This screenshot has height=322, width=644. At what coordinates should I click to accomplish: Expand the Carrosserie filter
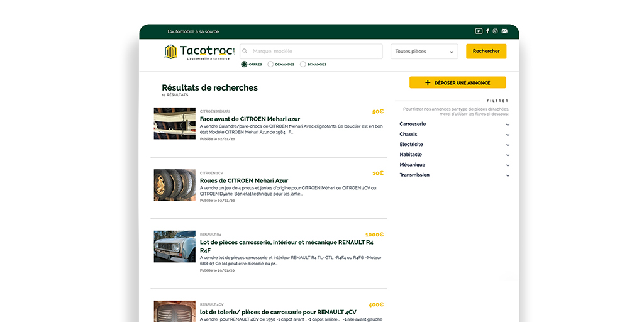point(454,124)
